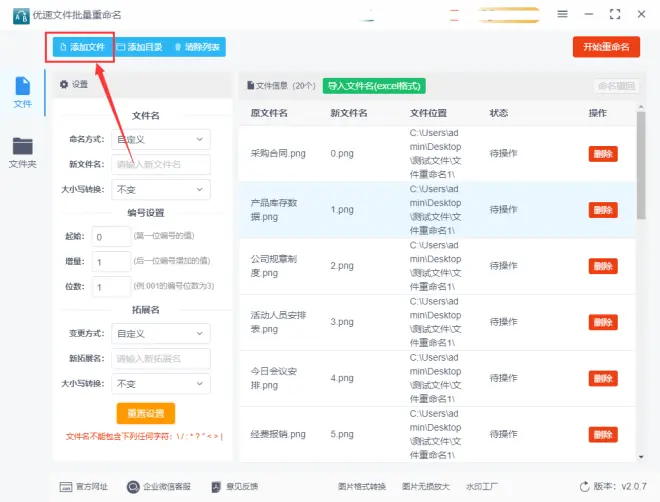Screen dimensions: 660x502
Task: Click the 文件信息 document icon
Action: pos(250,85)
